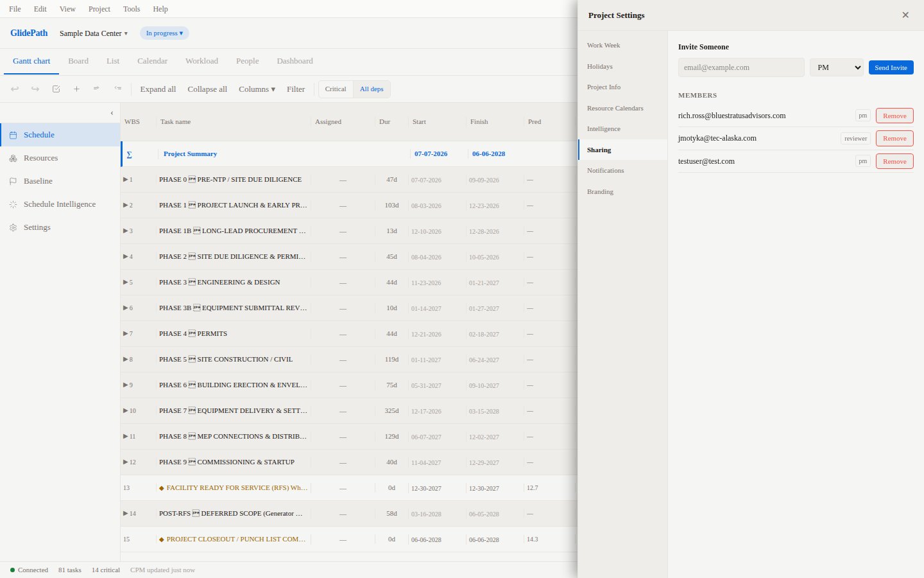
Task: Click Expand all in the toolbar
Action: pos(158,89)
